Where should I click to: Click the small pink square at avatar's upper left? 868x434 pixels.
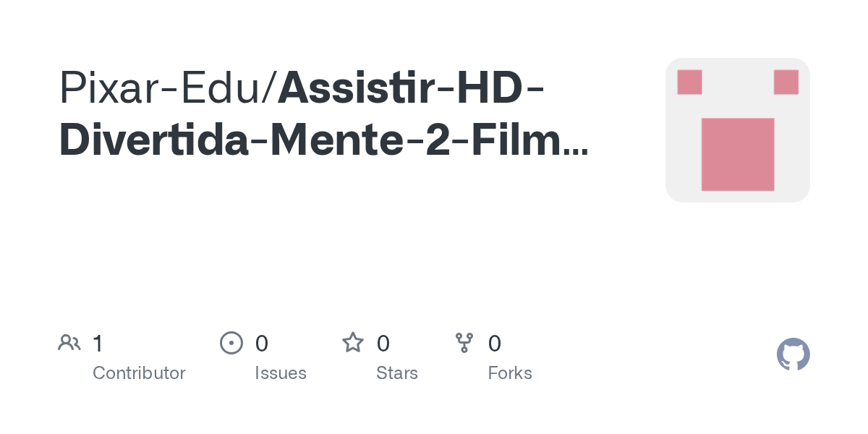point(689,82)
